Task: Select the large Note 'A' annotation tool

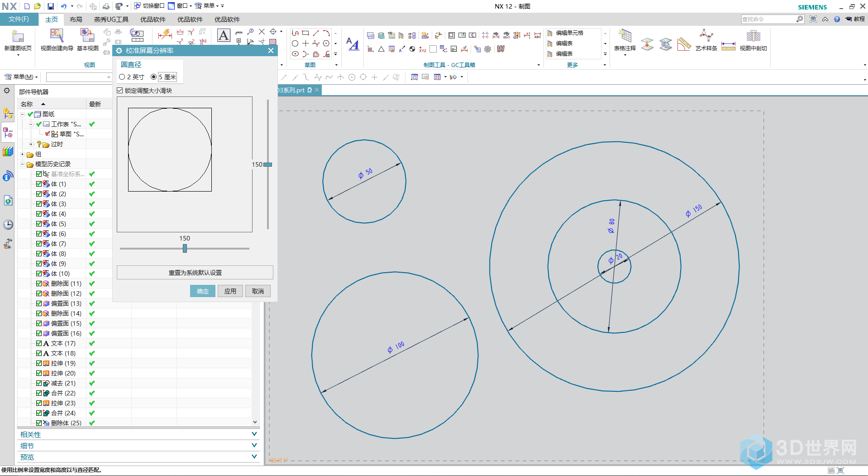Action: 224,35
